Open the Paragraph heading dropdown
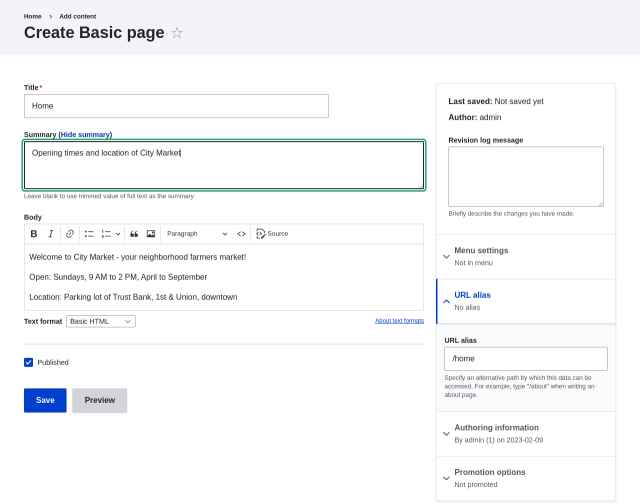640x504 pixels. point(197,234)
